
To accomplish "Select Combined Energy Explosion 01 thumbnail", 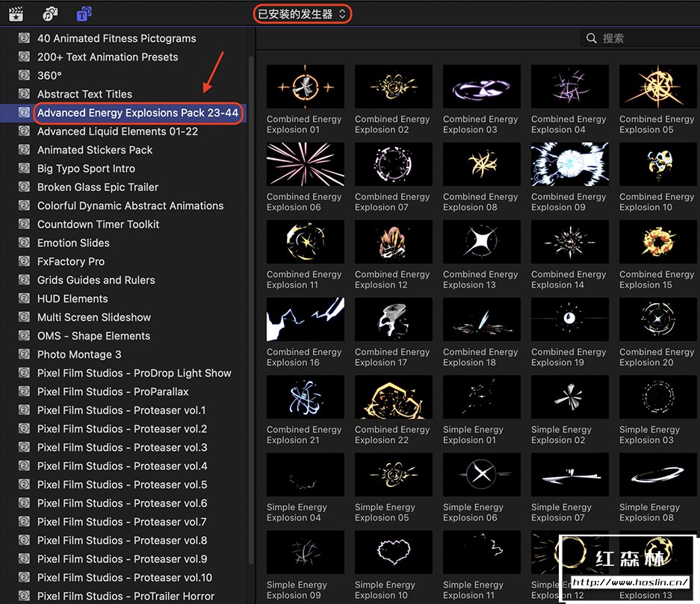I will [x=306, y=87].
